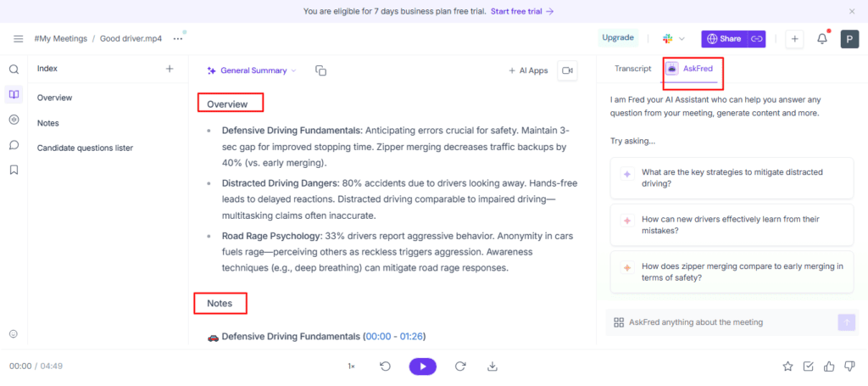Expand the General Summary dropdown
Screen dimensions: 868x386
[252, 70]
